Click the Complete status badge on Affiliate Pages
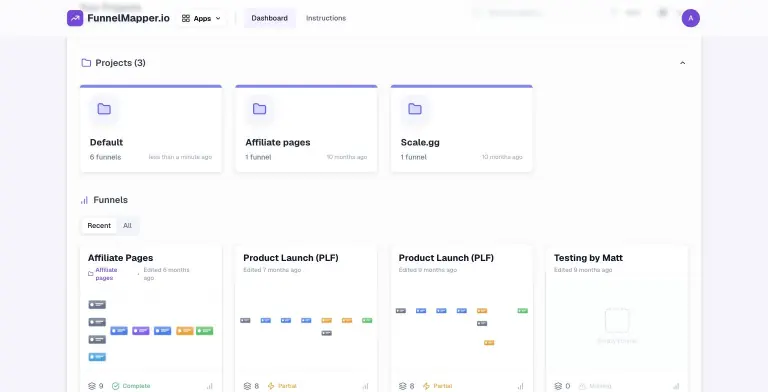 (131, 386)
